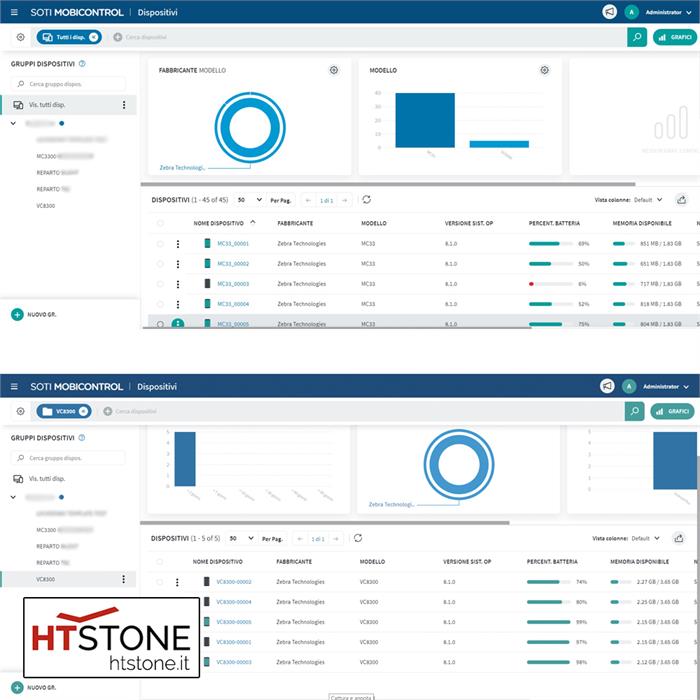
Task: Remove the VC8300 filter chip
Action: coord(83,411)
